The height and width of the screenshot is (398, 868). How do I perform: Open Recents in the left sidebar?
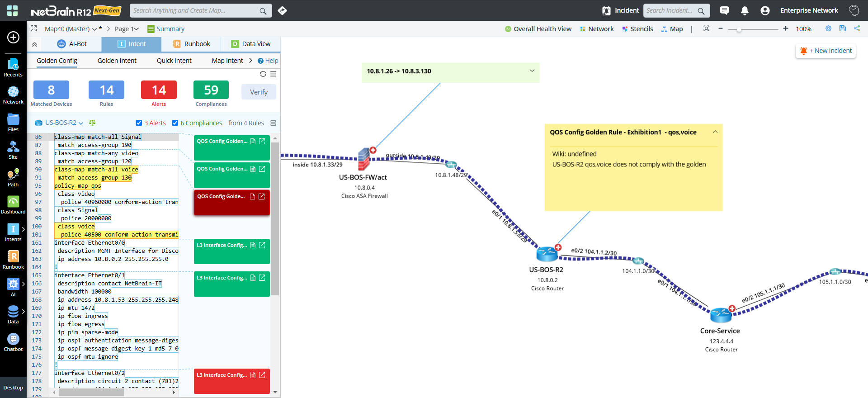coord(13,67)
